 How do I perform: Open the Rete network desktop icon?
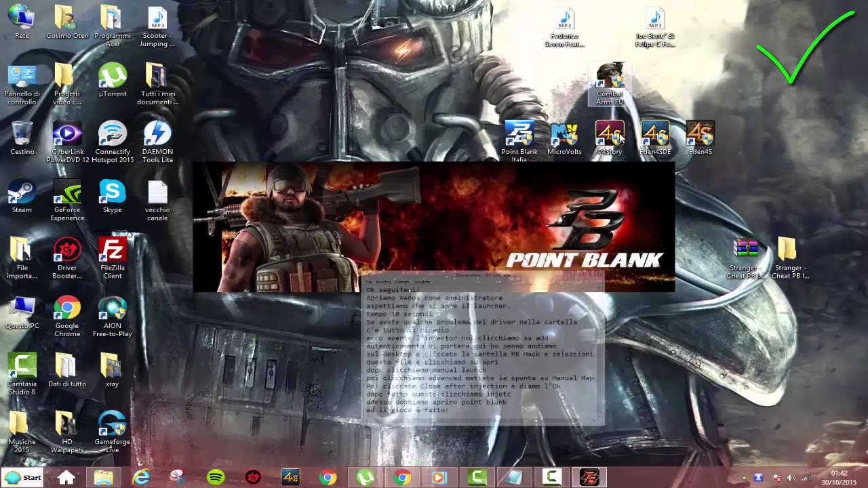pos(22,22)
